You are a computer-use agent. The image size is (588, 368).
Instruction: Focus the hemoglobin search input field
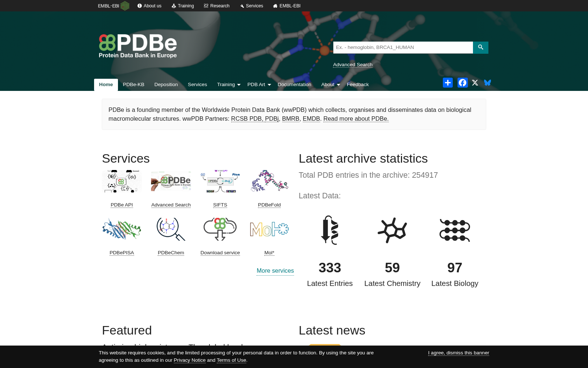tap(403, 47)
